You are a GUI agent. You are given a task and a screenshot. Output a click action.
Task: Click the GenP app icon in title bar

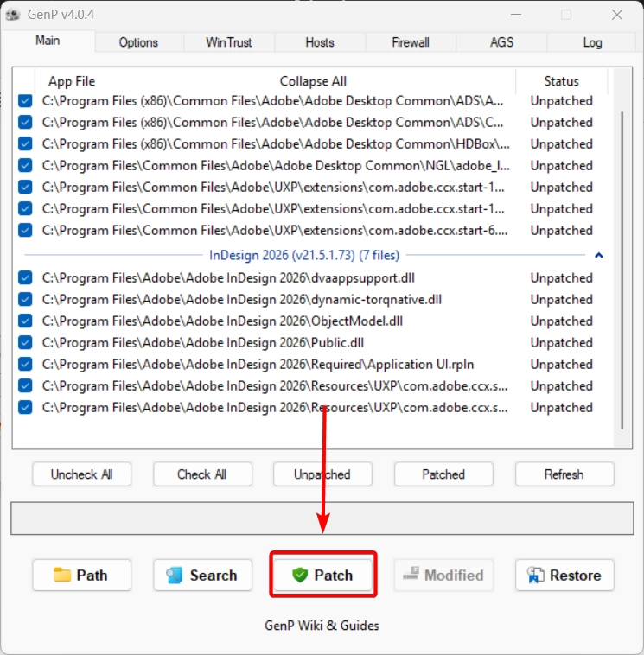coord(13,15)
